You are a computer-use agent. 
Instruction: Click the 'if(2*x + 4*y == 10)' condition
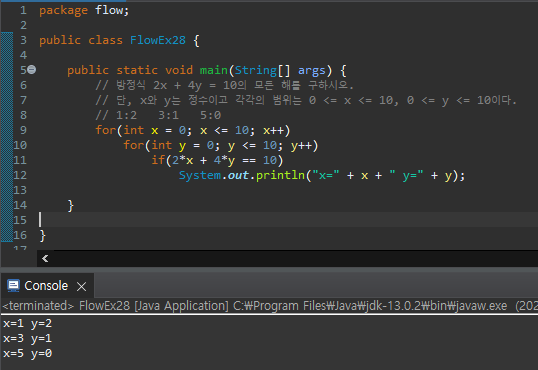coord(217,160)
